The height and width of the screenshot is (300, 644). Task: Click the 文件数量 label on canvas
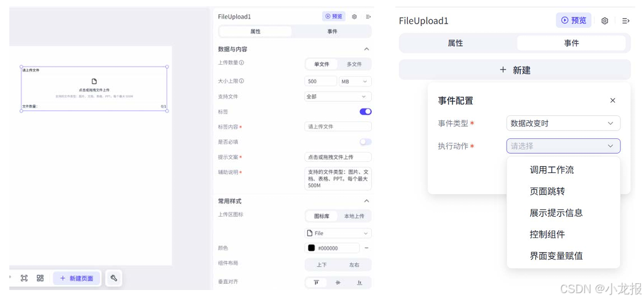[30, 106]
